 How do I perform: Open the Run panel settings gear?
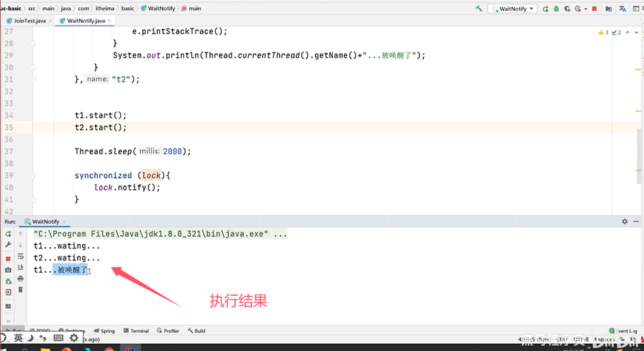(x=625, y=222)
